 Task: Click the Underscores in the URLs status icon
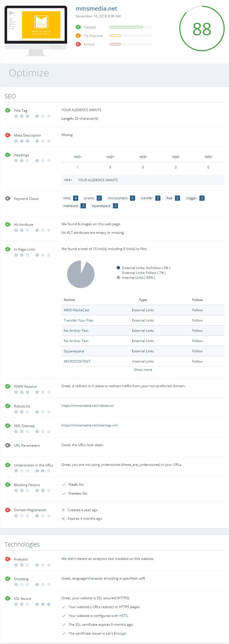tap(8, 465)
